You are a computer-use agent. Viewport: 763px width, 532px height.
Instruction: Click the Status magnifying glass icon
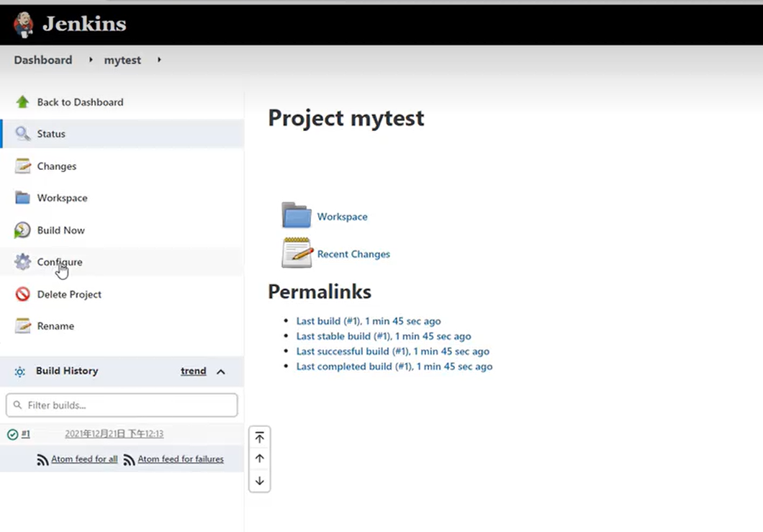[23, 134]
